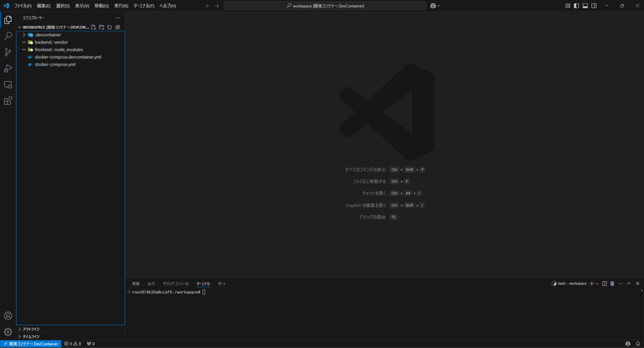Click the New File icon in explorer header
This screenshot has height=348, width=644.
point(93,27)
